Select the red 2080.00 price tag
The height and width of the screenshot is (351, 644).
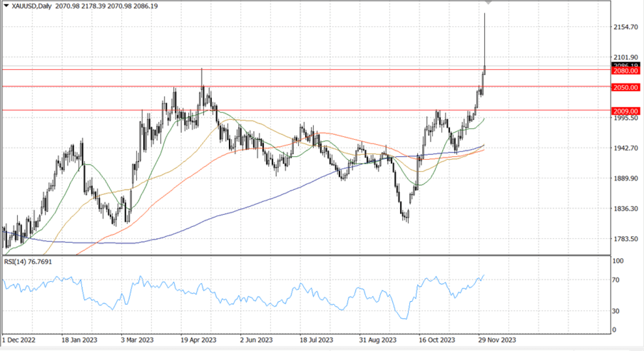[x=626, y=71]
